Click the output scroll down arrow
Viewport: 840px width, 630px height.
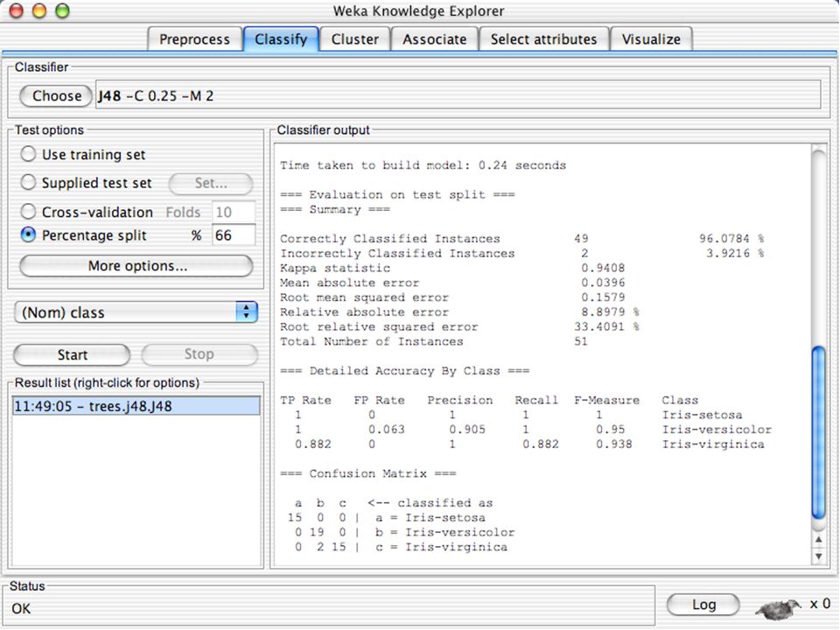(818, 556)
